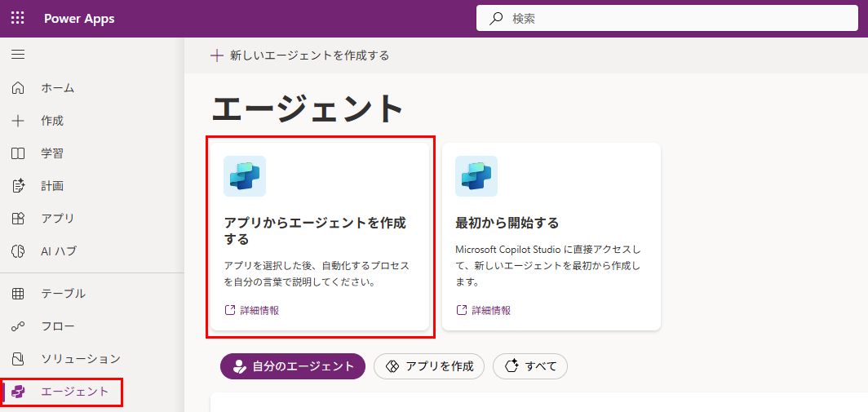The width and height of the screenshot is (868, 412).
Task: Click the テーブル grid icon
Action: click(18, 294)
